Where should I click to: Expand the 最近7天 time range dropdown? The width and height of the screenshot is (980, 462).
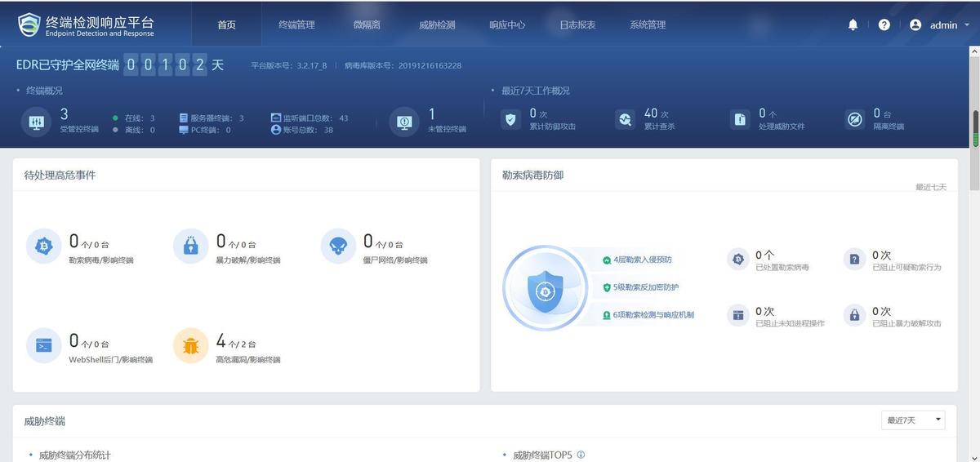click(913, 420)
